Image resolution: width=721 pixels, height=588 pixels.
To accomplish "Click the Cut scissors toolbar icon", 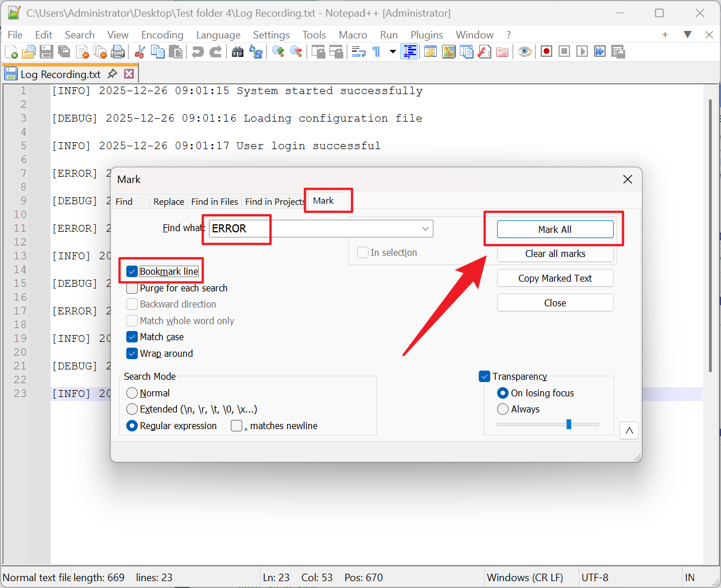I will click(x=139, y=52).
